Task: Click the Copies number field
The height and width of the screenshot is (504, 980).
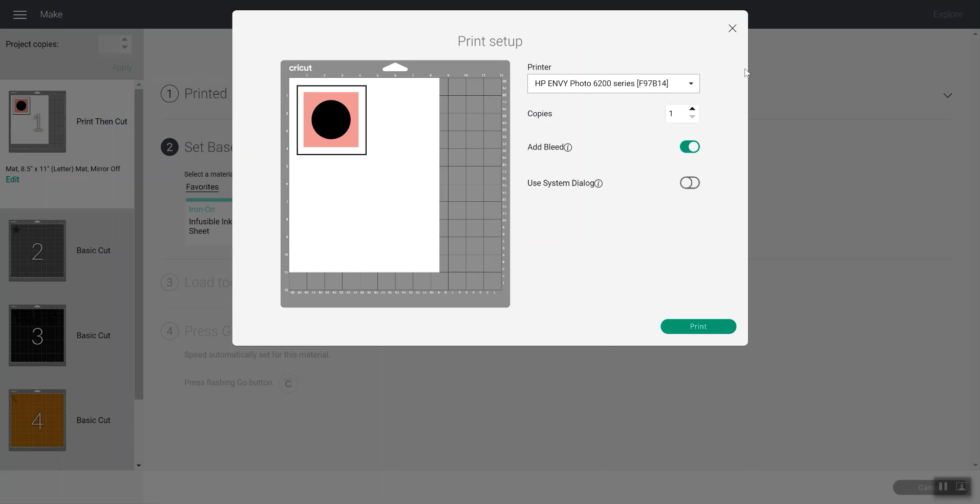Action: click(676, 114)
